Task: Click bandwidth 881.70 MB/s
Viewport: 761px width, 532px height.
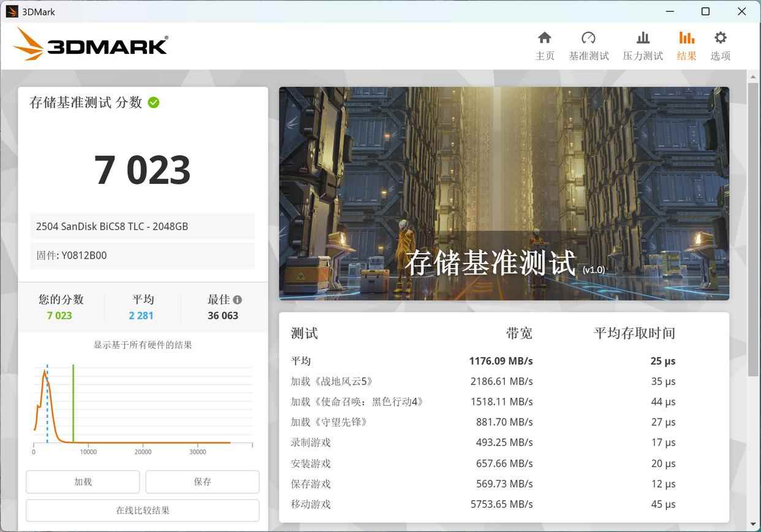Action: pos(504,422)
